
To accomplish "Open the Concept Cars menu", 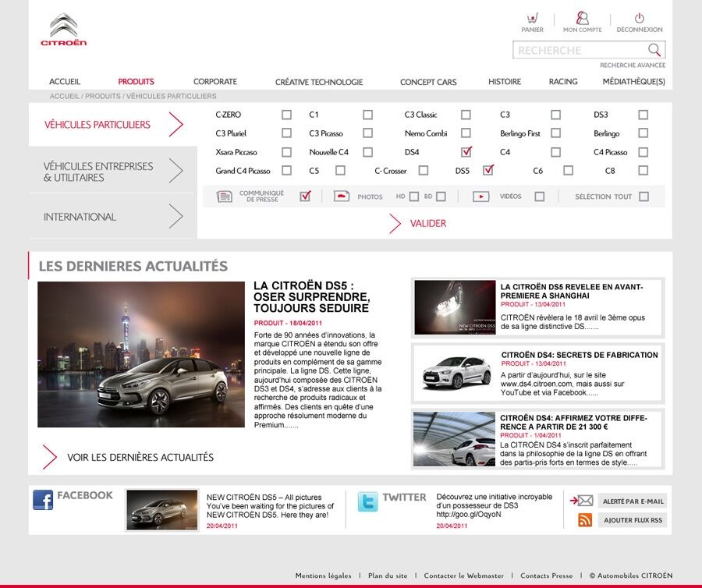I will point(428,82).
